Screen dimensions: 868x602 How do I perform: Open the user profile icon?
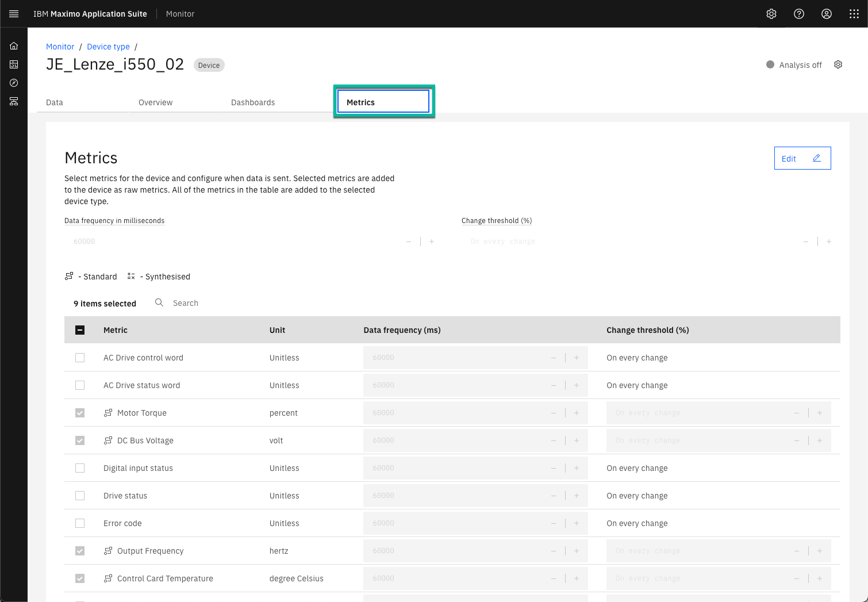point(827,14)
